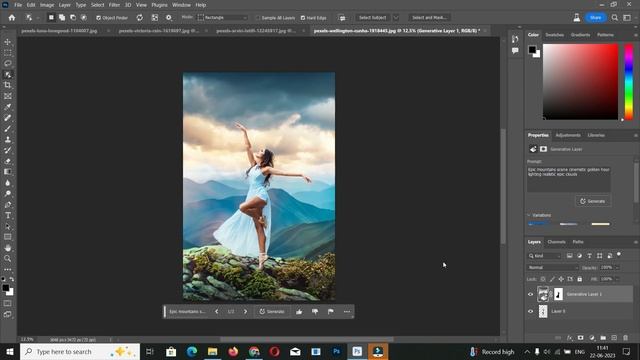Click the Share button

[596, 18]
